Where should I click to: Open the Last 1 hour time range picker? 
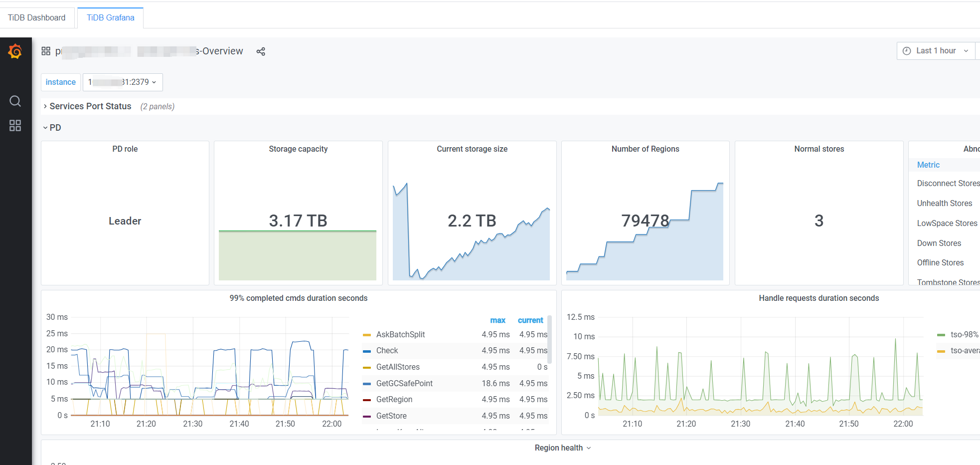[x=936, y=51]
